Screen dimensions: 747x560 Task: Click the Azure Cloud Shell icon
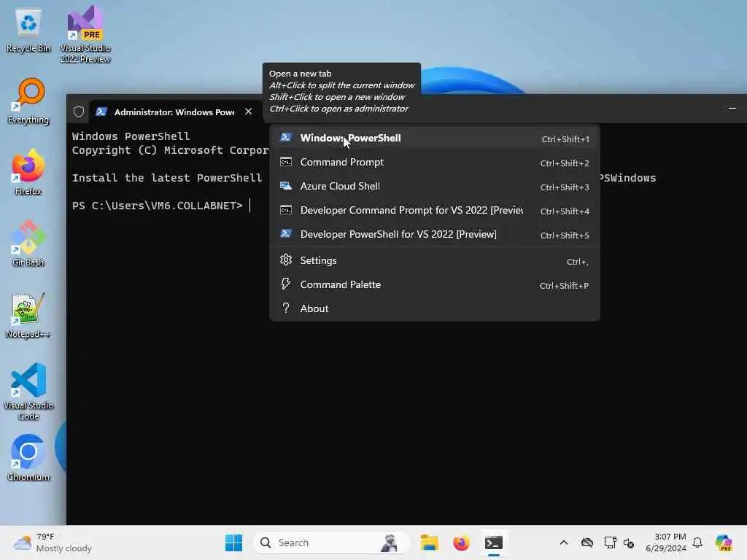[286, 186]
